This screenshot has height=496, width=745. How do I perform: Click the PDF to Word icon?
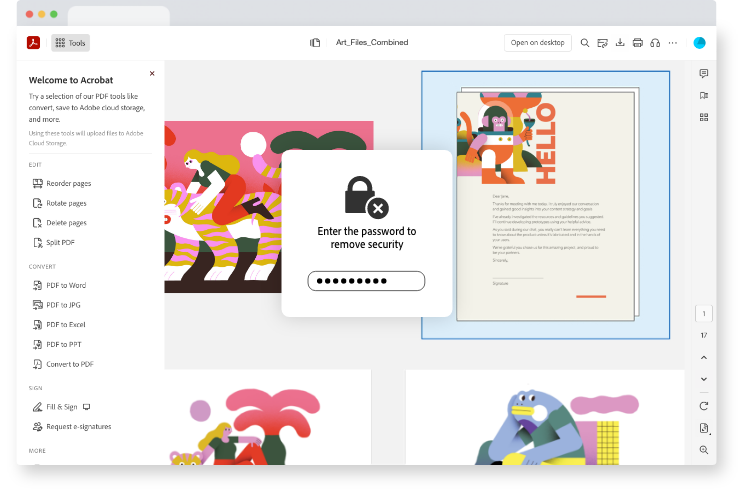(38, 285)
